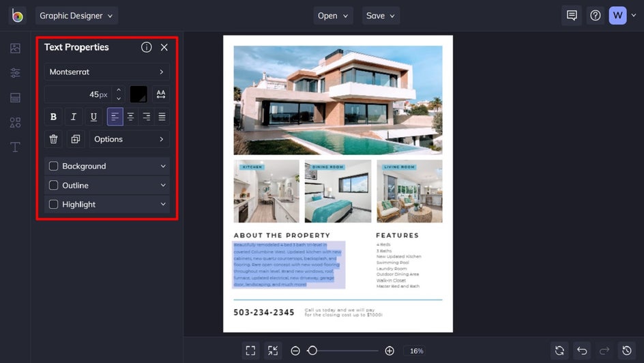Duplicate the selected text layer

[75, 139]
